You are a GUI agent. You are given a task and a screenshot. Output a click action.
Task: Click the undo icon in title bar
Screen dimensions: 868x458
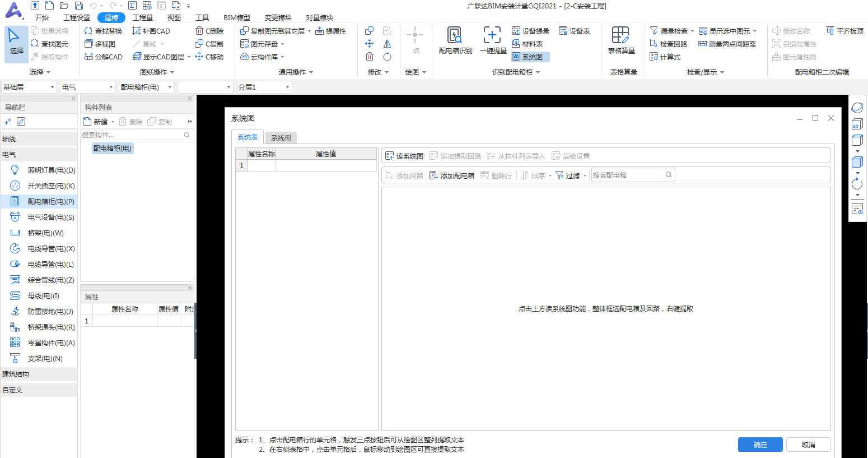(94, 6)
